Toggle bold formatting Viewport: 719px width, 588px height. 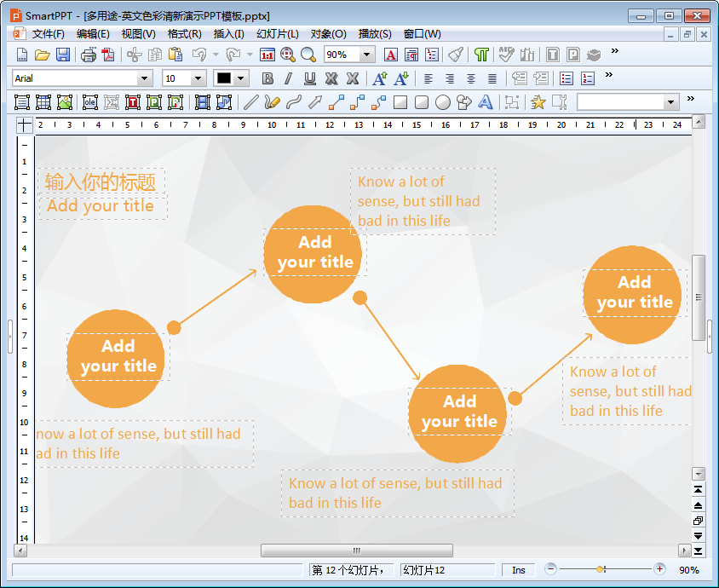(267, 78)
